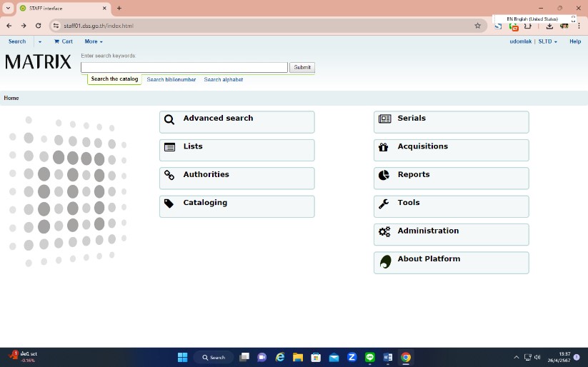Open Tools via the wrench icon
The height and width of the screenshot is (367, 588).
(384, 203)
